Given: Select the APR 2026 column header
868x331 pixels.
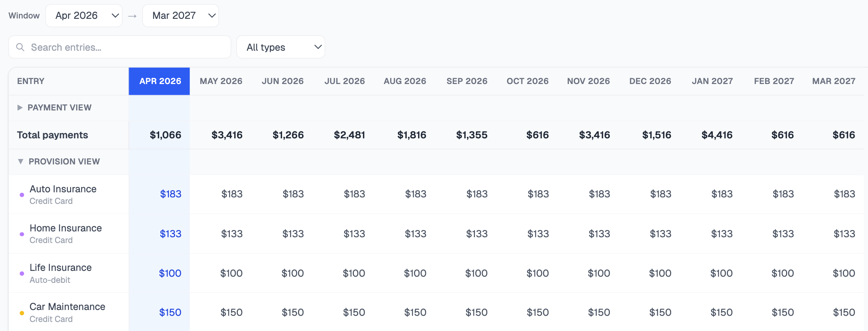Looking at the screenshot, I should click(x=159, y=81).
